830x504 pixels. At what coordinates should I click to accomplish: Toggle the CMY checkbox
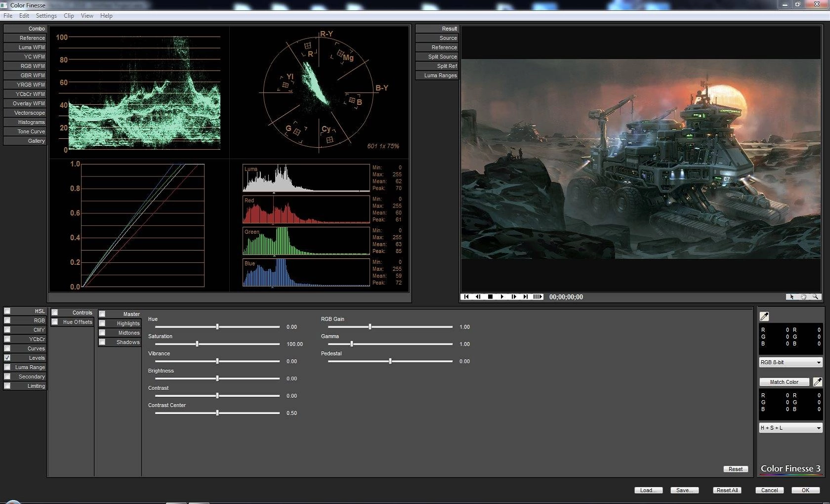click(x=7, y=330)
